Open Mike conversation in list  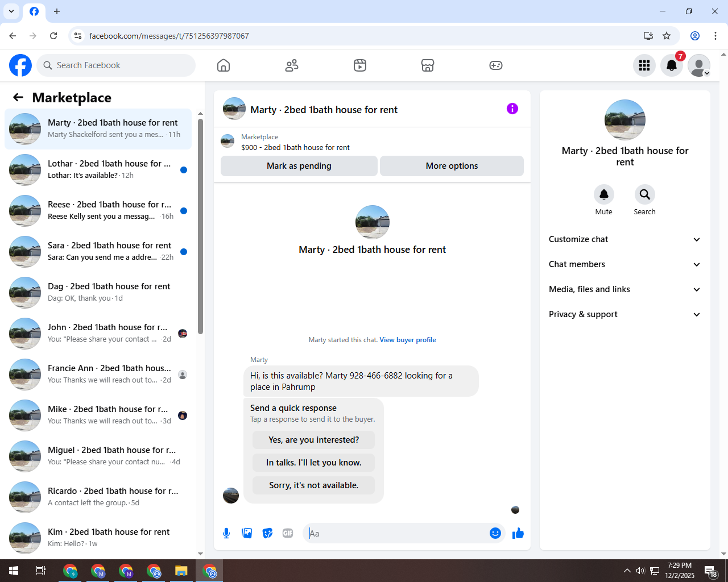point(98,415)
